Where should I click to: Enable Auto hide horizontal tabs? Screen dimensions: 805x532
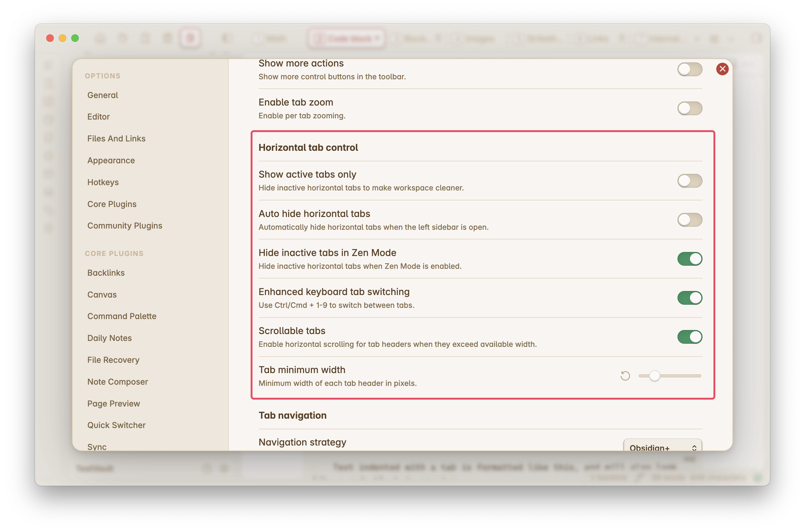coord(690,220)
